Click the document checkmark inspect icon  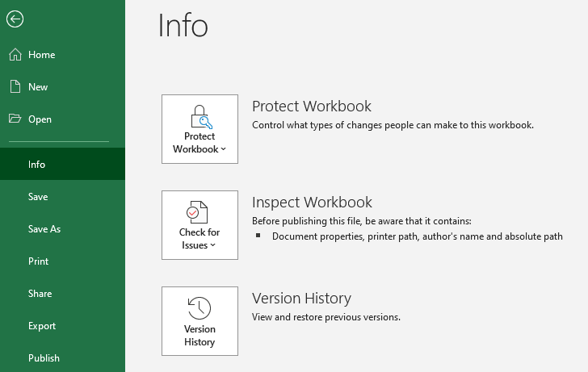click(x=197, y=212)
